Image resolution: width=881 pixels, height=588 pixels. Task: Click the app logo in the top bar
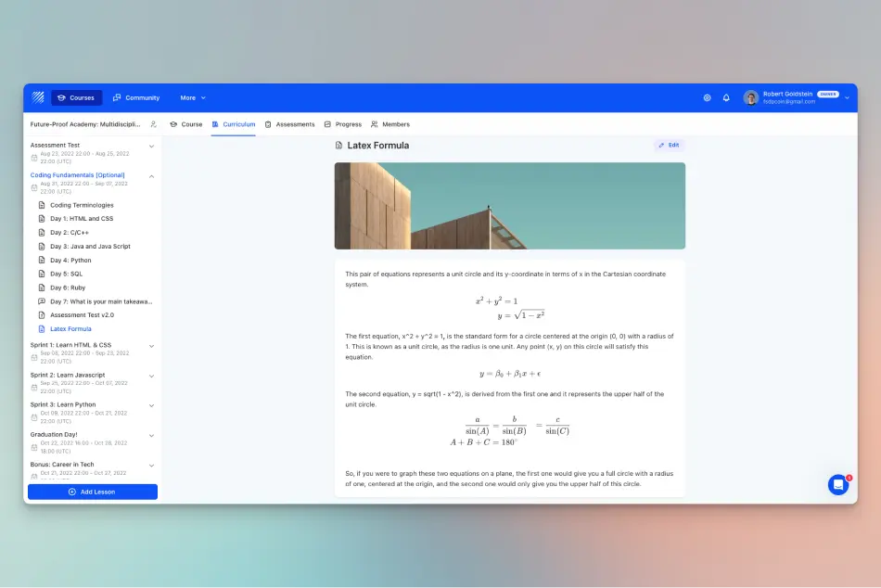click(x=38, y=97)
